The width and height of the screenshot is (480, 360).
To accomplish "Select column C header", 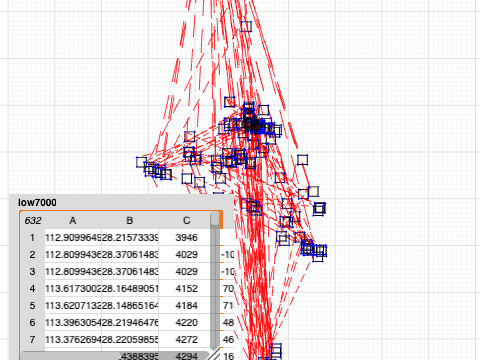I will click(x=186, y=220).
